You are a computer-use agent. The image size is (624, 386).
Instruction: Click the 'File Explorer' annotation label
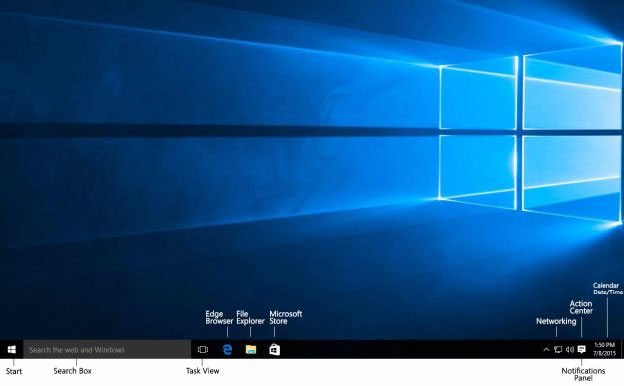[x=250, y=318]
